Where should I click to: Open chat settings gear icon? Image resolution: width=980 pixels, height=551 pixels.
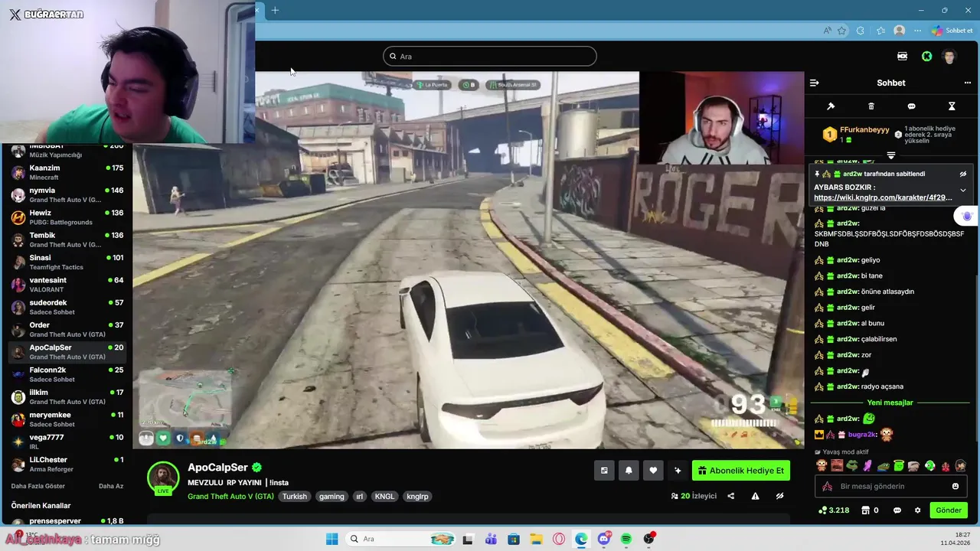[x=917, y=510]
